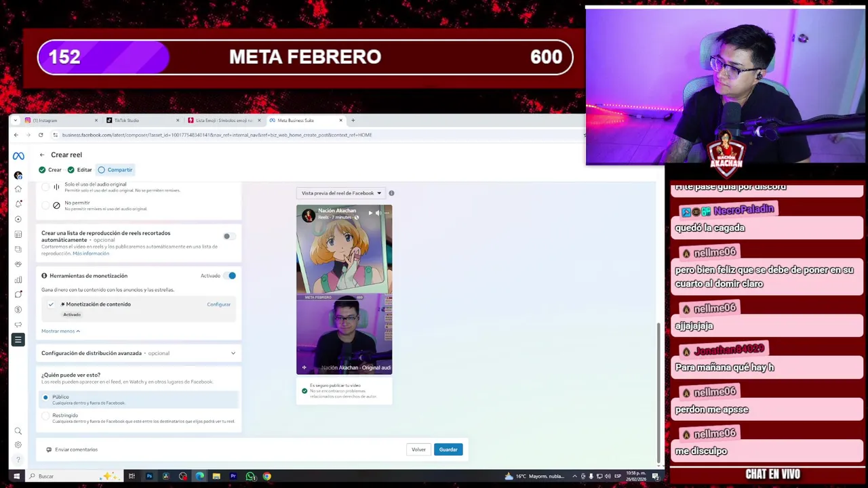This screenshot has height=488, width=868.
Task: Select No permitir remix option
Action: (x=45, y=205)
